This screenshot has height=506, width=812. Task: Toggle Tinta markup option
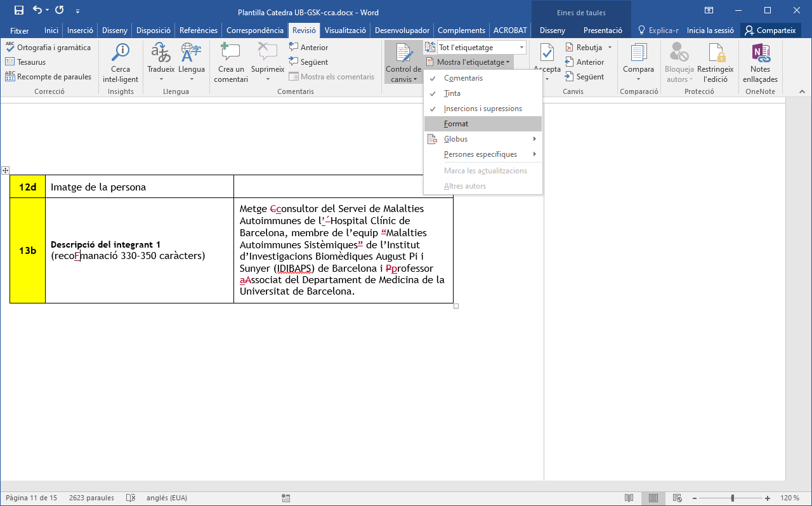click(x=452, y=93)
